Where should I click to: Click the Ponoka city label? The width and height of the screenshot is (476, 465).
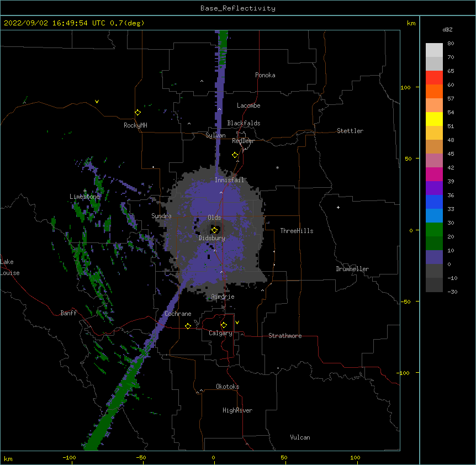click(x=265, y=75)
